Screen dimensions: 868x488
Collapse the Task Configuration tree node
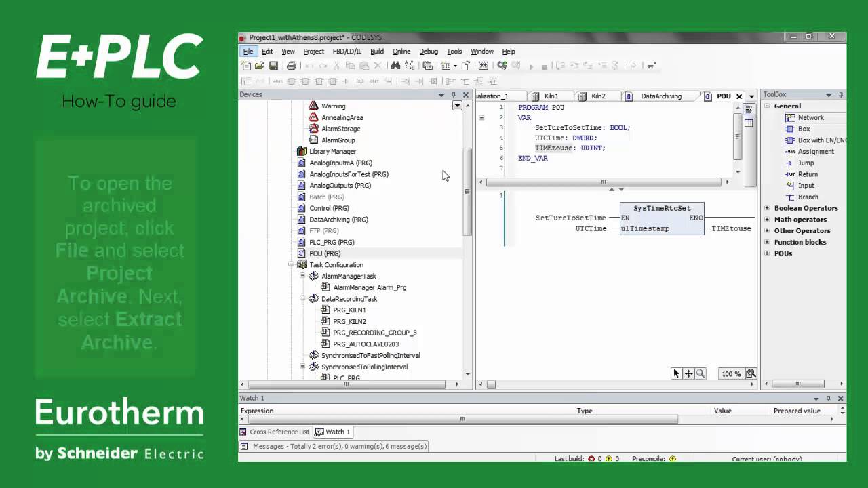coord(291,265)
